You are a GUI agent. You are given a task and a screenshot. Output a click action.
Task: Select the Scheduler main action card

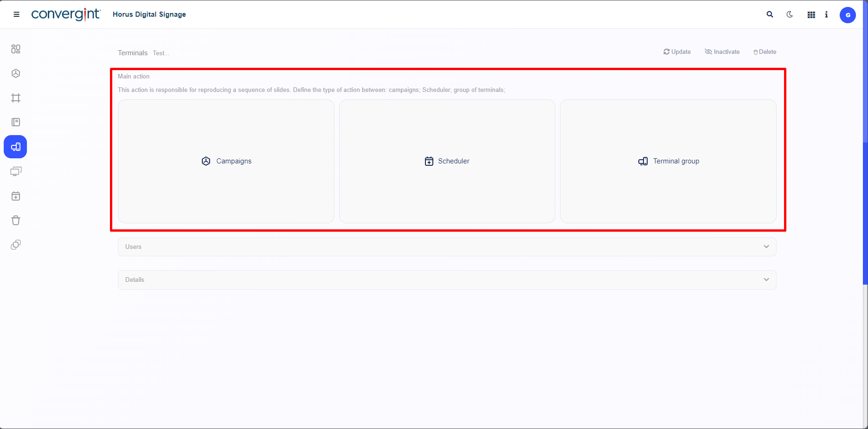447,161
